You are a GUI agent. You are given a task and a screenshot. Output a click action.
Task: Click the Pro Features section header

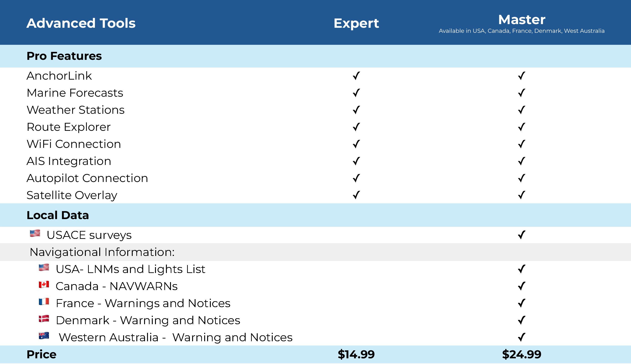pos(64,56)
